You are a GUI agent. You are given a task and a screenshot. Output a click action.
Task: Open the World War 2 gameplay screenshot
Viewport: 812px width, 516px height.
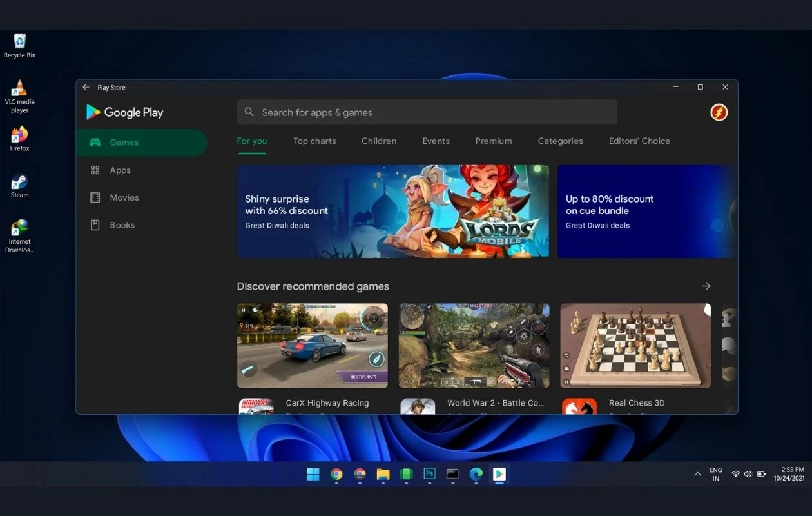474,346
